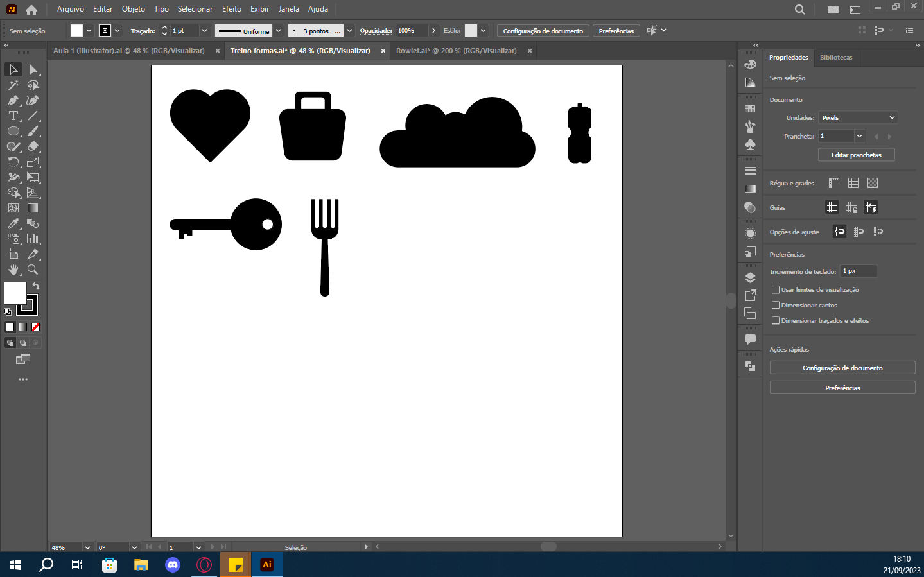Image resolution: width=924 pixels, height=577 pixels.
Task: Click the Incremento de teclado field
Action: click(x=859, y=271)
